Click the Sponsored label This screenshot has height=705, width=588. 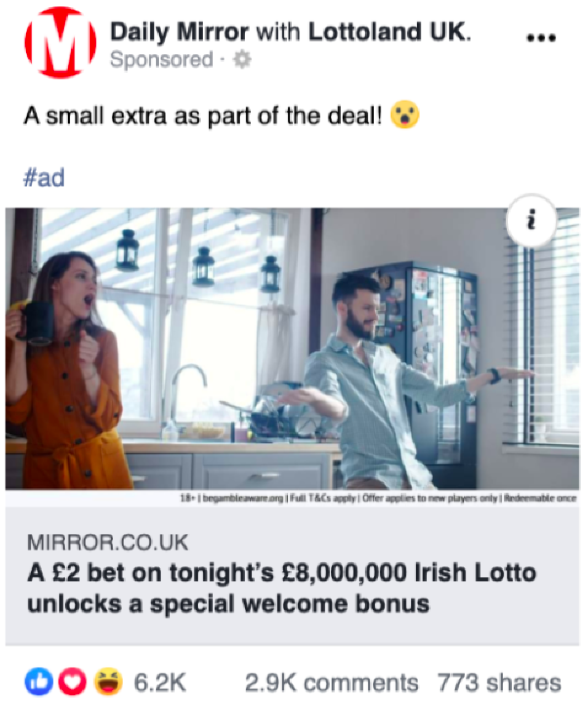pyautogui.click(x=161, y=60)
